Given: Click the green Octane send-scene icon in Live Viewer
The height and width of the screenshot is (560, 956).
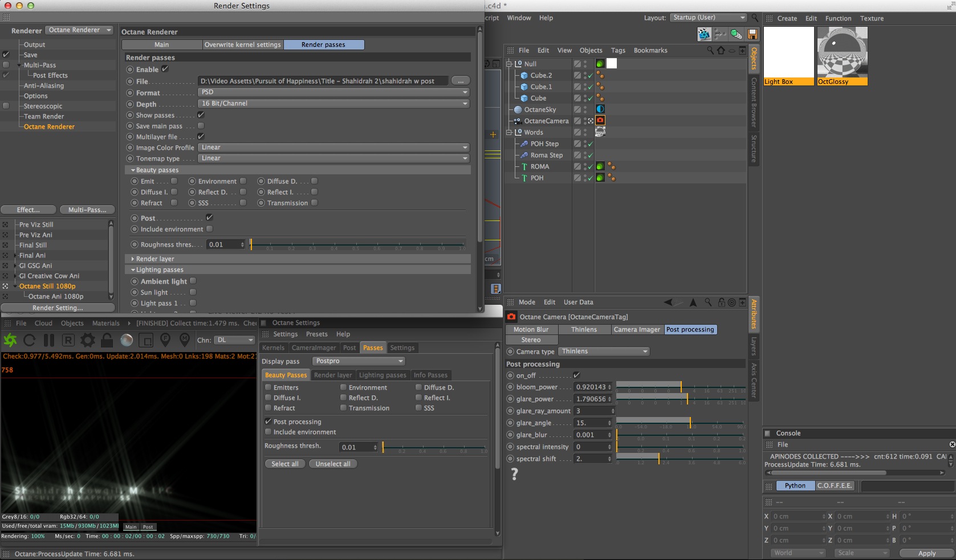Looking at the screenshot, I should (x=10, y=340).
